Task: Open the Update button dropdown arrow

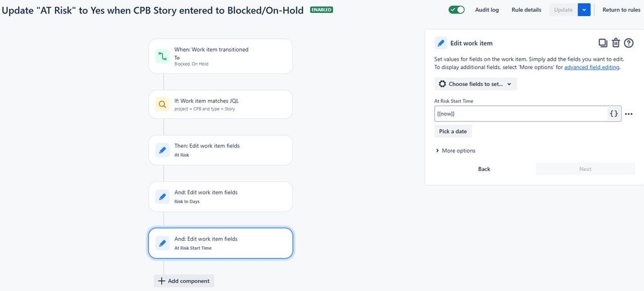Action: (x=584, y=10)
